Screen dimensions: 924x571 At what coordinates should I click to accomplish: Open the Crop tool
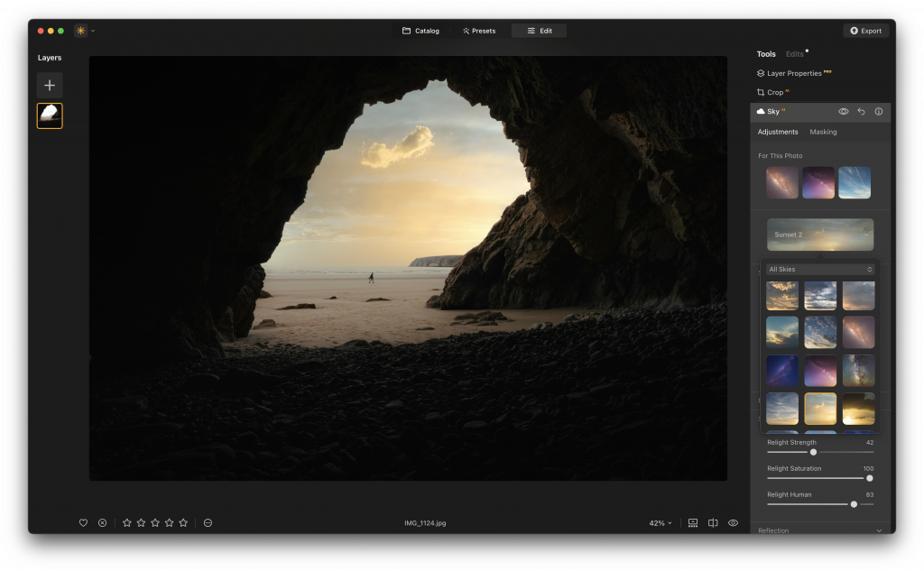(772, 92)
